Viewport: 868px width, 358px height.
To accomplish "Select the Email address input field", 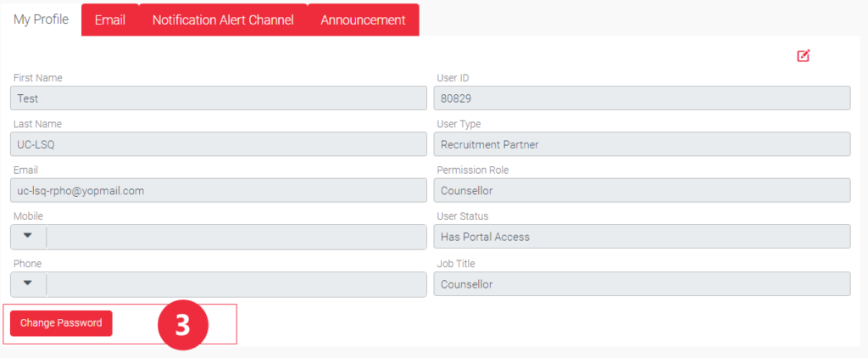I will point(218,191).
